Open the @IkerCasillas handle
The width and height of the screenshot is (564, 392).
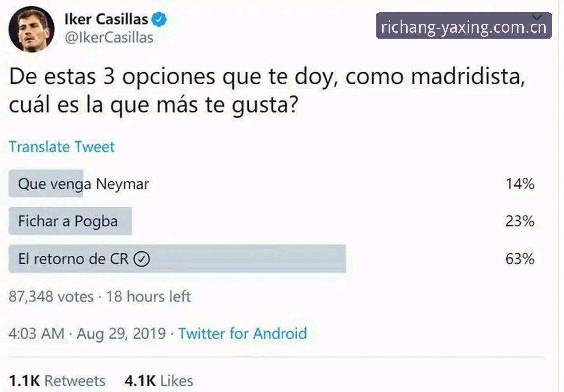[109, 38]
